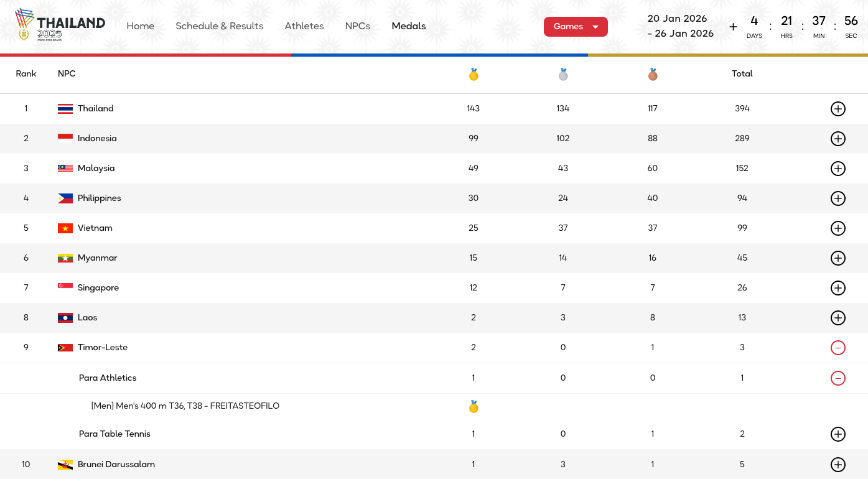Collapse the Para Athletics event list
868x479 pixels.
click(x=838, y=378)
